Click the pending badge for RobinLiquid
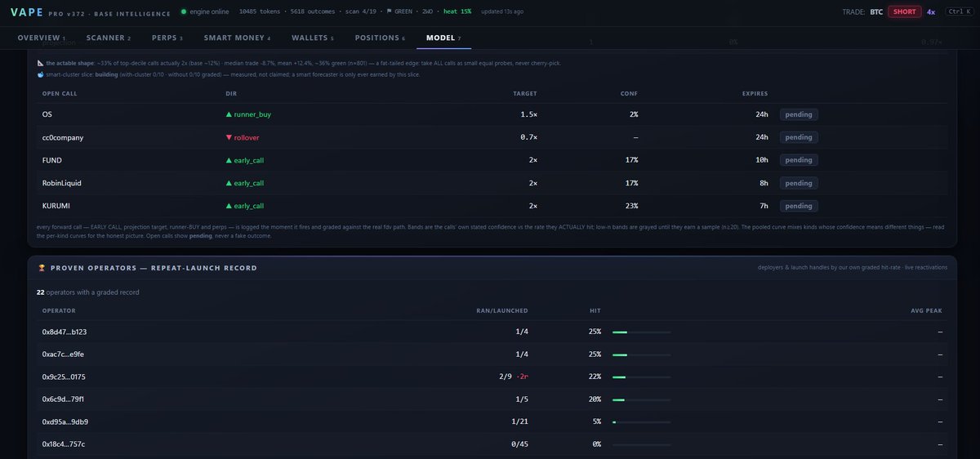 799,183
